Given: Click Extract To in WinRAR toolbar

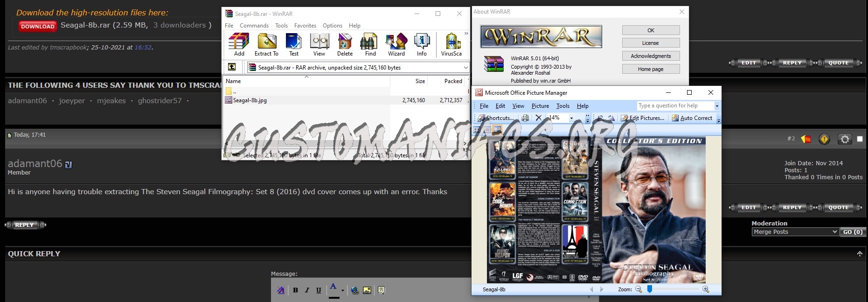Looking at the screenshot, I should [x=266, y=45].
